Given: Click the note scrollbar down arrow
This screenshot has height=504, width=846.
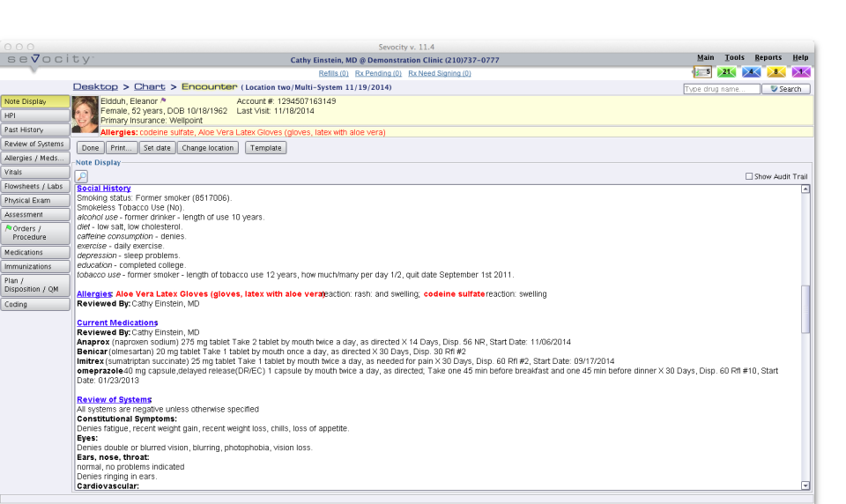Looking at the screenshot, I should [x=805, y=485].
